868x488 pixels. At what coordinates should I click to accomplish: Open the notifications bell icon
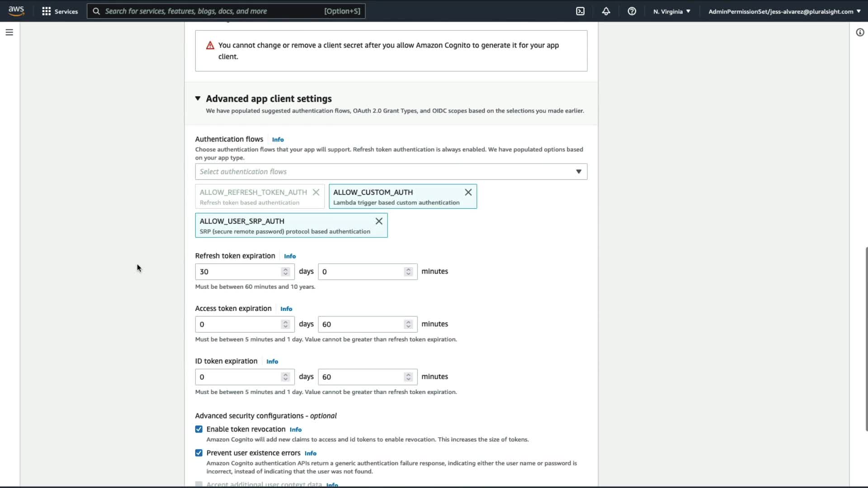pos(606,11)
